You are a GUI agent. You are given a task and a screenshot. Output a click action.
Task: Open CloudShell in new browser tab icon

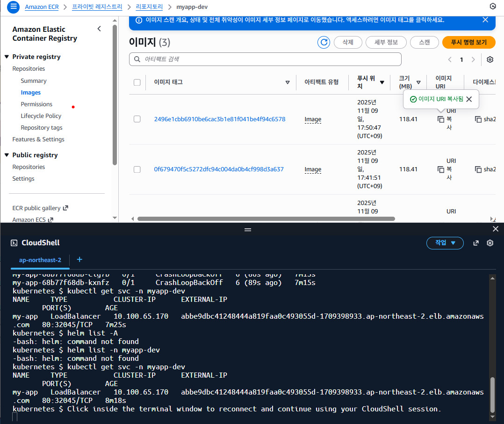pos(476,243)
